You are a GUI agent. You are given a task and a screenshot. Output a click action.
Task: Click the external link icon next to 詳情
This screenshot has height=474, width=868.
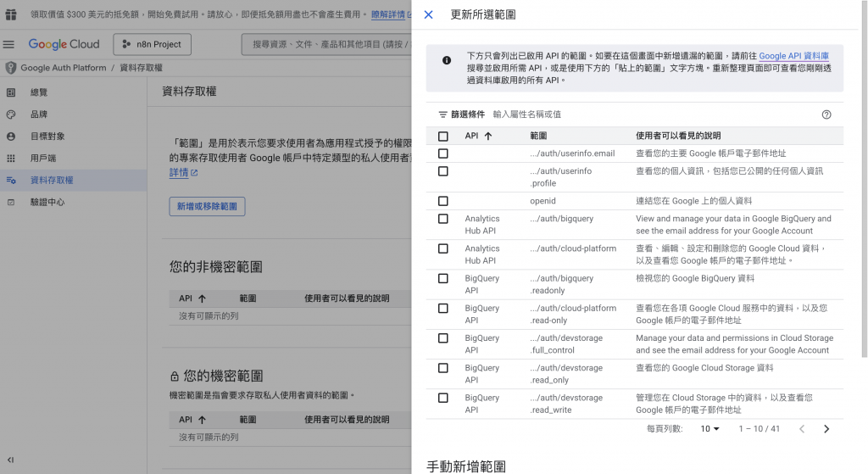tap(194, 173)
